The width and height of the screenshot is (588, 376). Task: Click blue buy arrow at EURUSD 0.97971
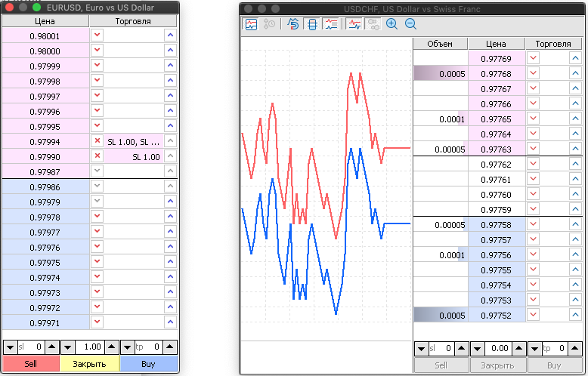(x=170, y=322)
